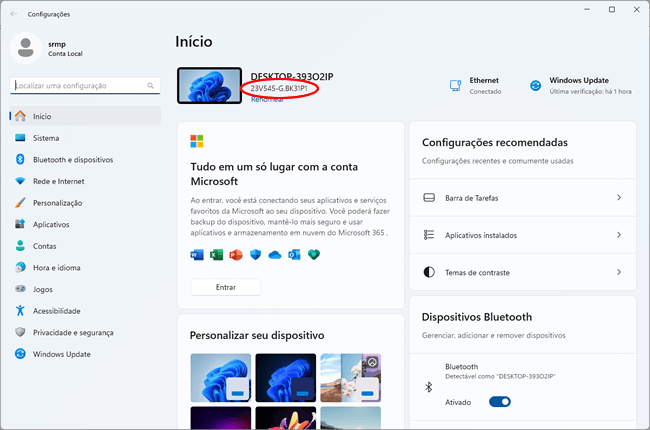Open the Ethernet Conectado status

click(475, 85)
